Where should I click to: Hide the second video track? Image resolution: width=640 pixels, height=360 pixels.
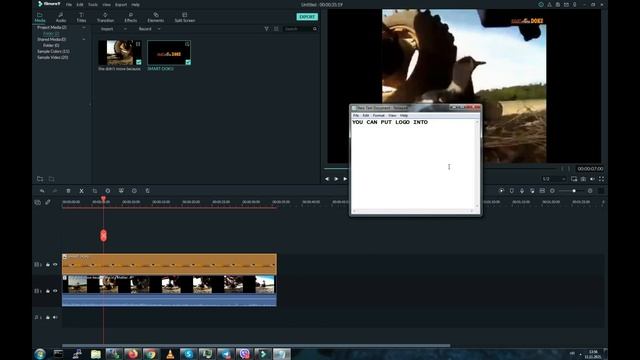55,291
